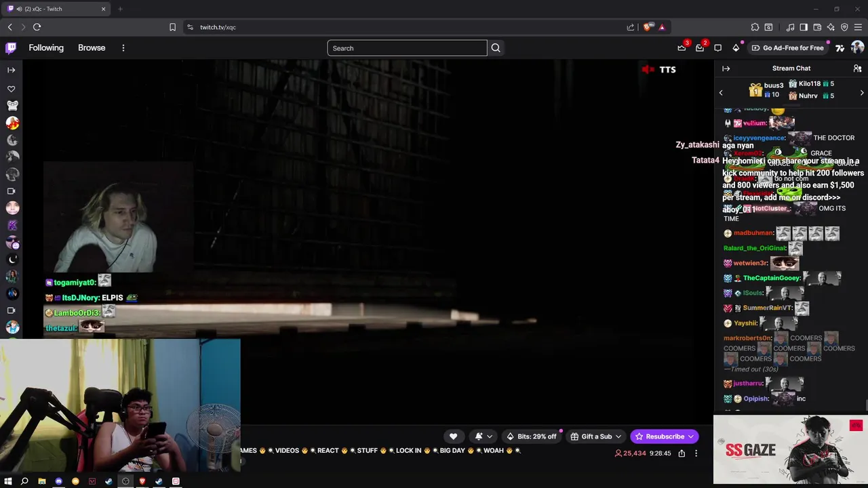This screenshot has height=488, width=868.
Task: Open the browser music note playlist icon
Action: 790,27
